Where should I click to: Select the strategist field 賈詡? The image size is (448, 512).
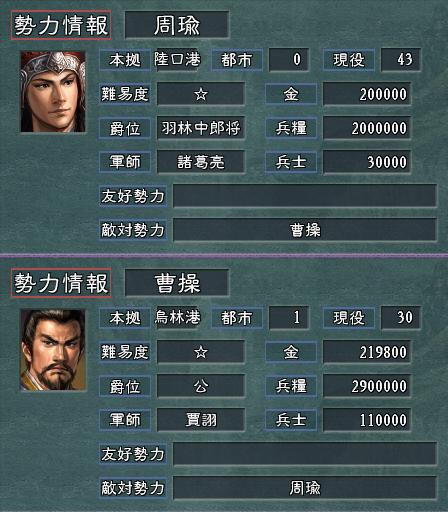click(x=201, y=420)
